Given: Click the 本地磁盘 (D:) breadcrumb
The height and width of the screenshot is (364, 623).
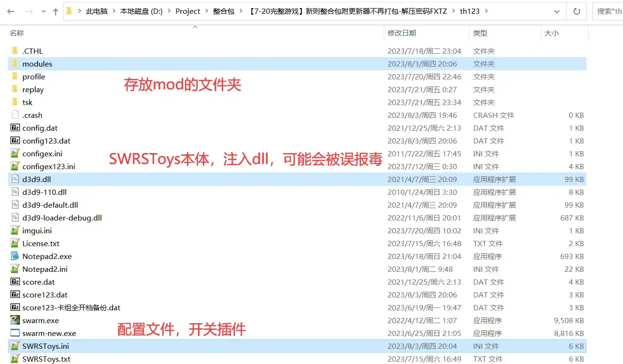Looking at the screenshot, I should coord(141,11).
